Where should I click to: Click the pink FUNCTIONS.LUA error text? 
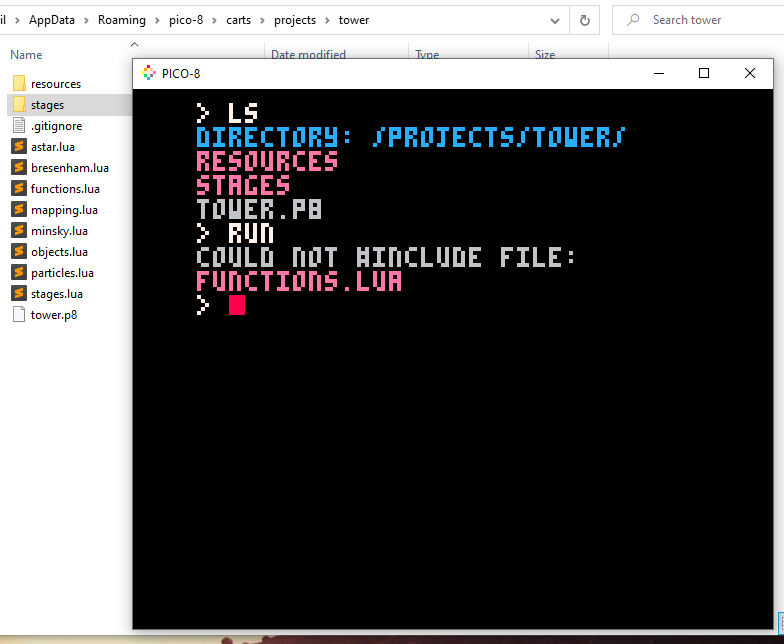pos(299,281)
